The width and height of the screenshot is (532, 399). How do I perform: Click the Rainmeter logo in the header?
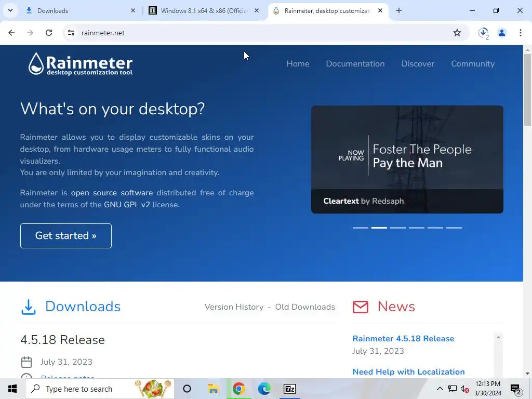81,64
